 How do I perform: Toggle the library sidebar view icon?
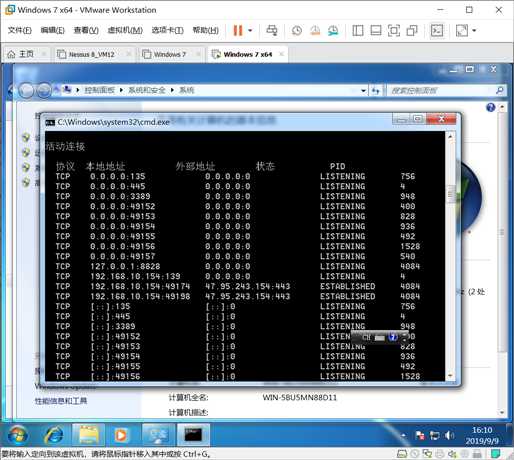coord(358,31)
